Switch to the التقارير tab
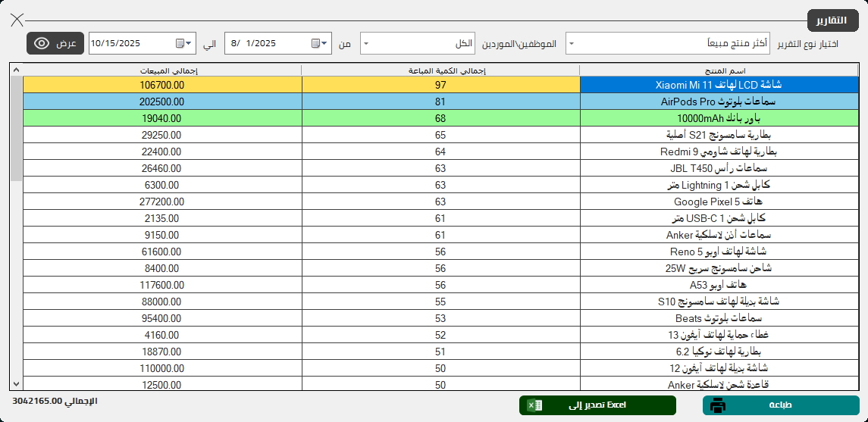 click(x=832, y=20)
